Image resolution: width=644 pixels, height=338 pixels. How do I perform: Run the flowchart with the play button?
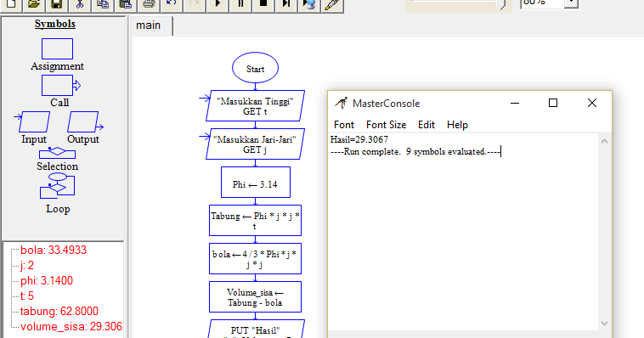click(x=217, y=4)
